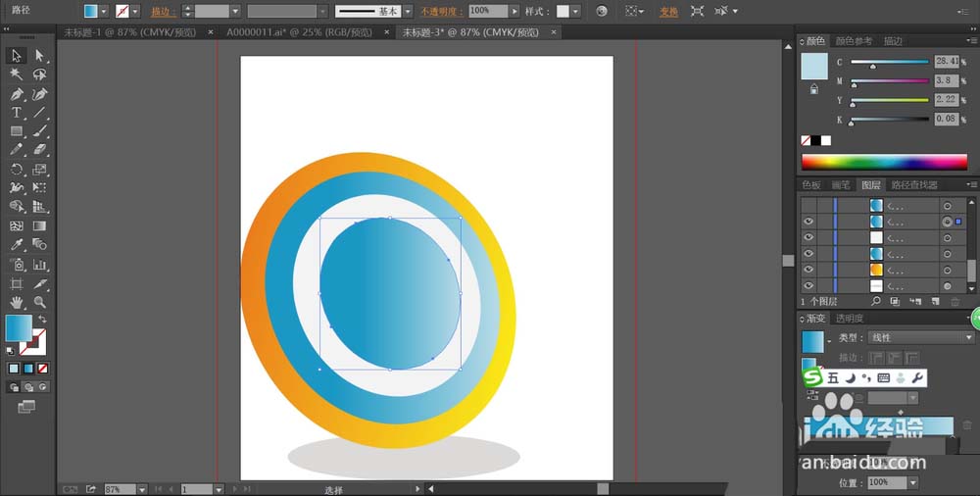The image size is (980, 496).
Task: Activate the Type tool
Action: pos(17,113)
